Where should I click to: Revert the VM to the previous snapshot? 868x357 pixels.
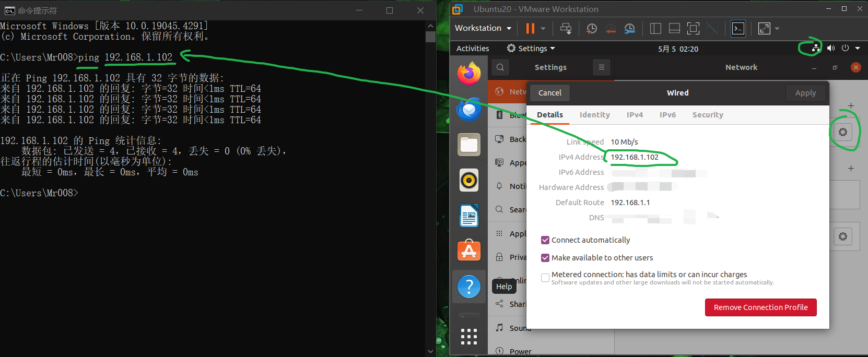[x=611, y=29]
